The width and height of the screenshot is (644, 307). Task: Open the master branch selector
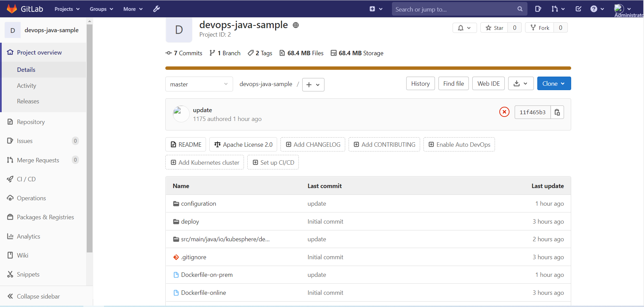199,84
